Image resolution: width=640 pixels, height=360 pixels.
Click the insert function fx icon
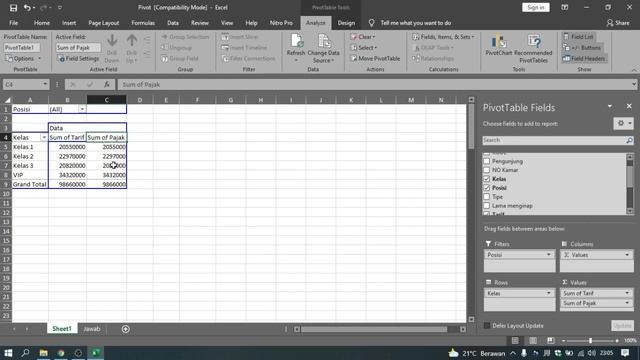[x=107, y=84]
